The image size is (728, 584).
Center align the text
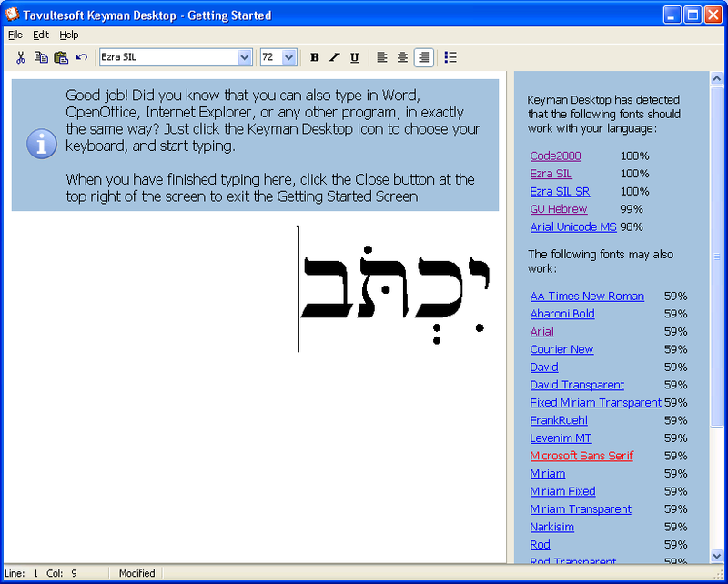tap(402, 57)
